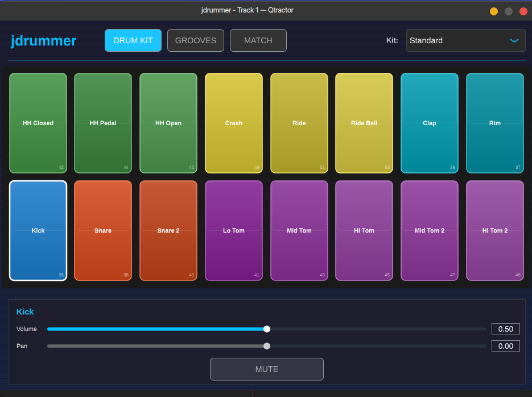Viewport: 532px width, 397px height.
Task: Click the Volume value field showing 0.50
Action: [x=505, y=328]
